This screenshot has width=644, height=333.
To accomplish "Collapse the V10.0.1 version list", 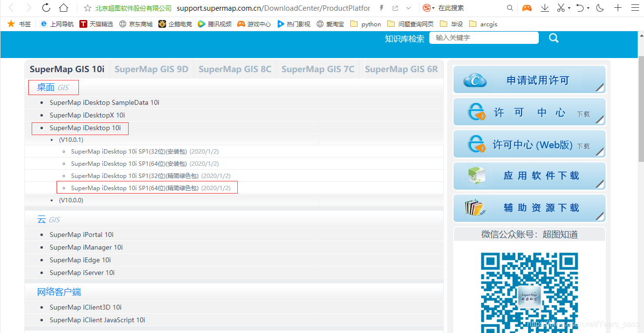I will coord(71,140).
